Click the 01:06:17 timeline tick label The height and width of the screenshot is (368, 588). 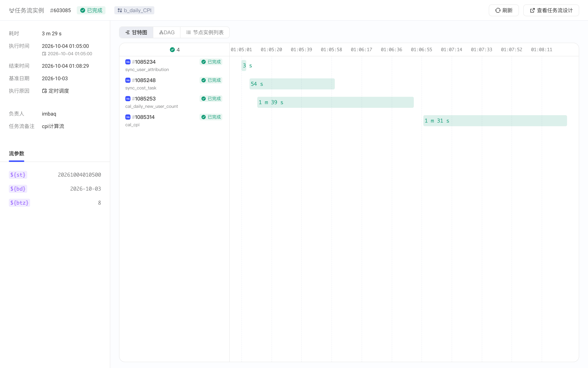point(361,50)
